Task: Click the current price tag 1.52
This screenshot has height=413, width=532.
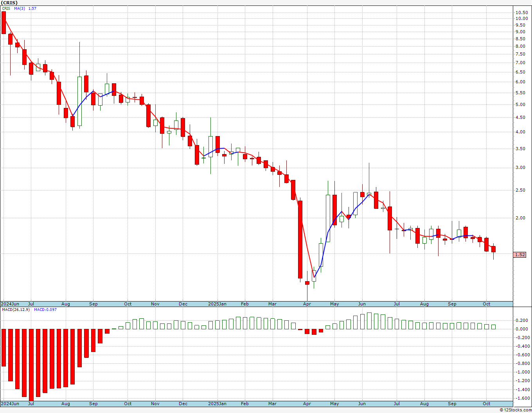Action: (520, 255)
